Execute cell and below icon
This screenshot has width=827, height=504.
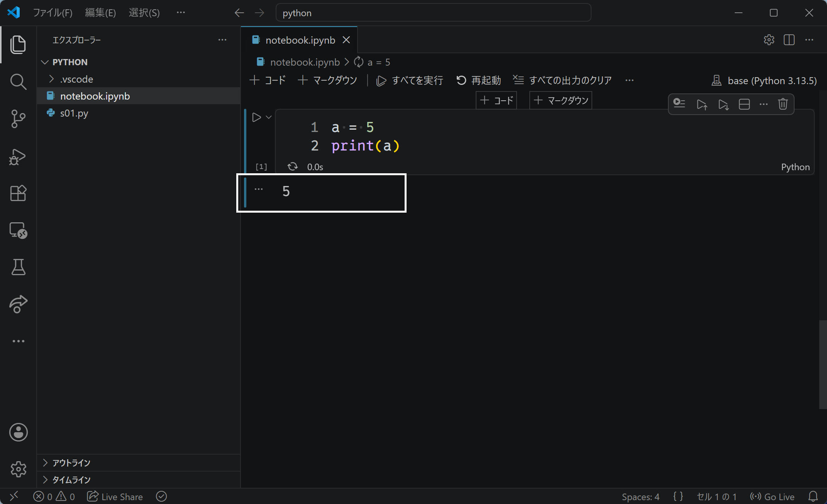723,104
